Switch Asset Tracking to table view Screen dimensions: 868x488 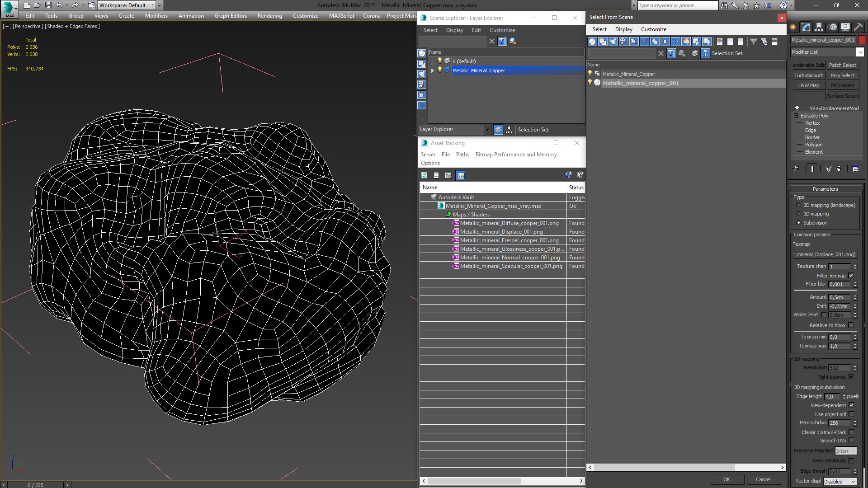[461, 175]
